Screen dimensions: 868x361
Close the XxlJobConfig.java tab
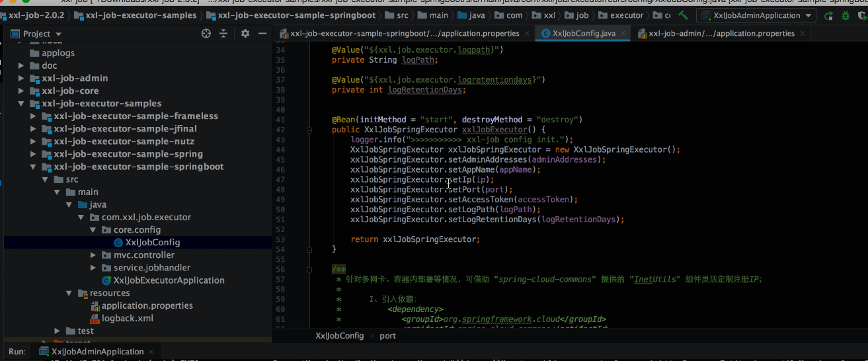(623, 33)
